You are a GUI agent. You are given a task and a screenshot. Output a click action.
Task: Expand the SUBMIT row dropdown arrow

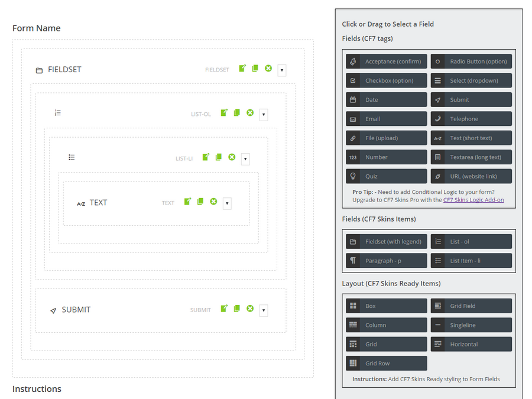pyautogui.click(x=264, y=310)
